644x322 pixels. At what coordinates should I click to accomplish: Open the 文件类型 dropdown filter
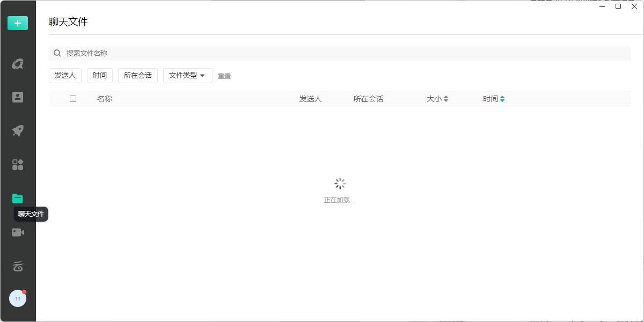(x=187, y=76)
